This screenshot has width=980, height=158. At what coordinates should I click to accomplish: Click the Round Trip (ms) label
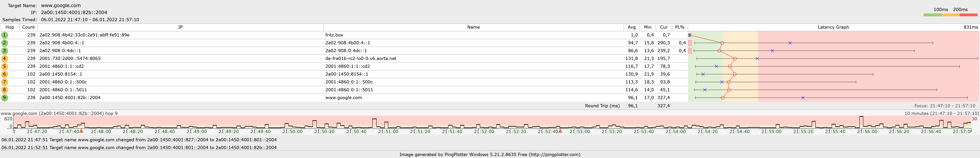[x=602, y=106]
